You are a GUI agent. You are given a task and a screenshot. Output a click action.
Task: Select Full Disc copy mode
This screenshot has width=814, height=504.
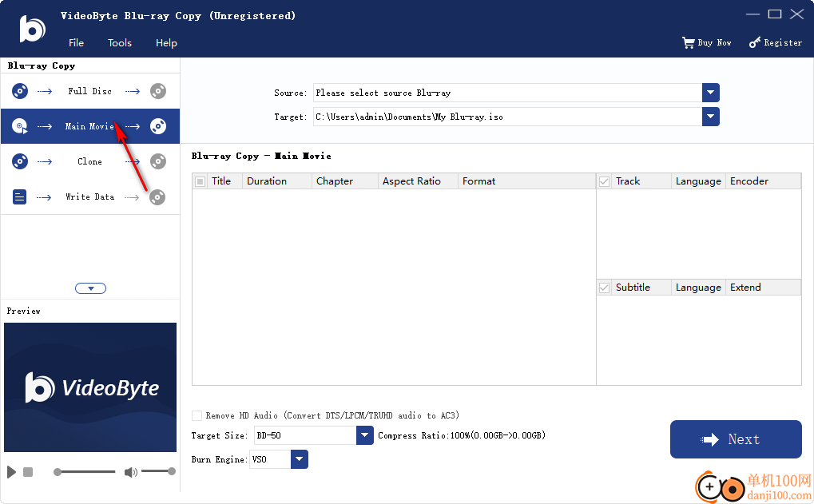pos(90,91)
